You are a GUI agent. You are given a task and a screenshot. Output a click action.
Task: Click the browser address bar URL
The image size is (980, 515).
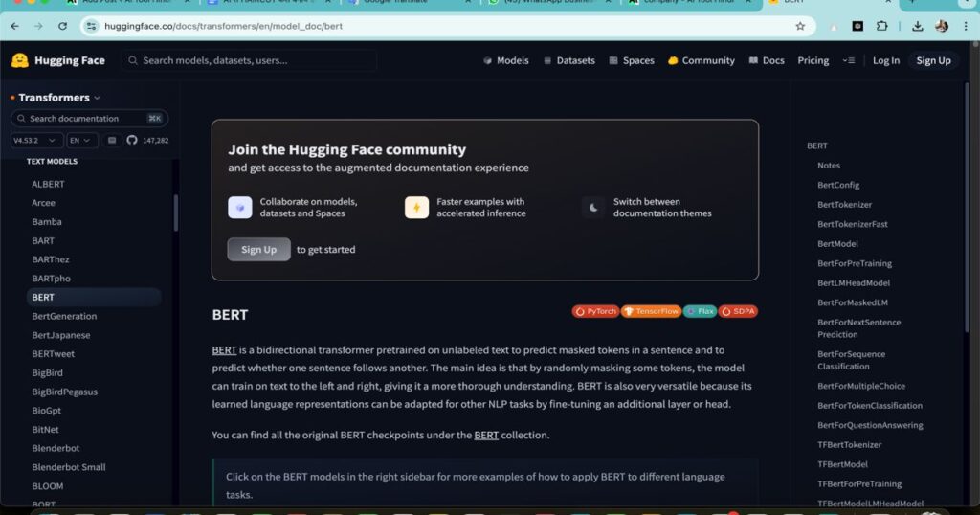click(223, 26)
